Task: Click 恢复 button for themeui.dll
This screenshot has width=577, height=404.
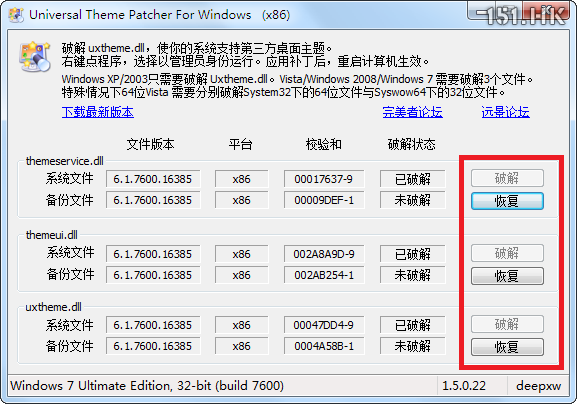Action: click(x=507, y=276)
